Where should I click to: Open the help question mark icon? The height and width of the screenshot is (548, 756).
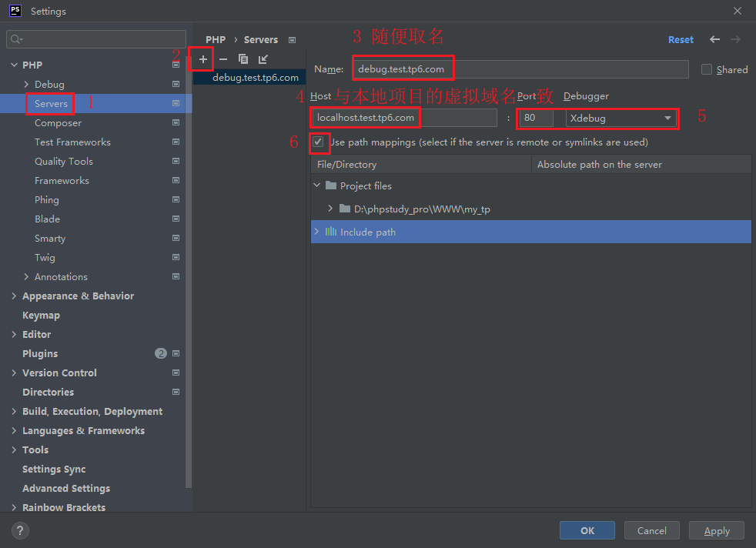click(21, 530)
